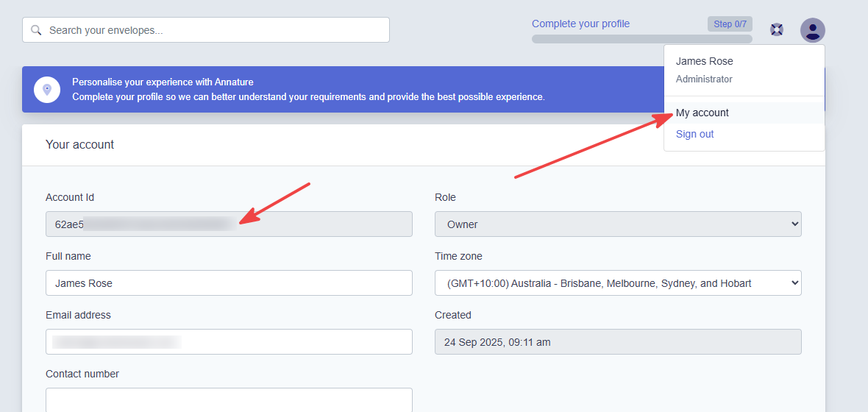Click the Full name input field
Image resolution: width=868 pixels, height=412 pixels.
pos(229,283)
